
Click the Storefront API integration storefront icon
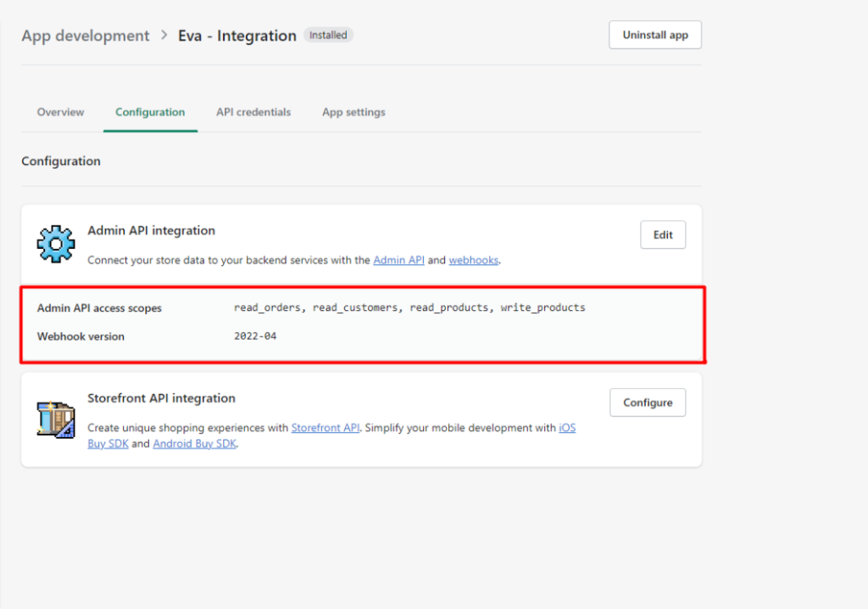point(55,419)
